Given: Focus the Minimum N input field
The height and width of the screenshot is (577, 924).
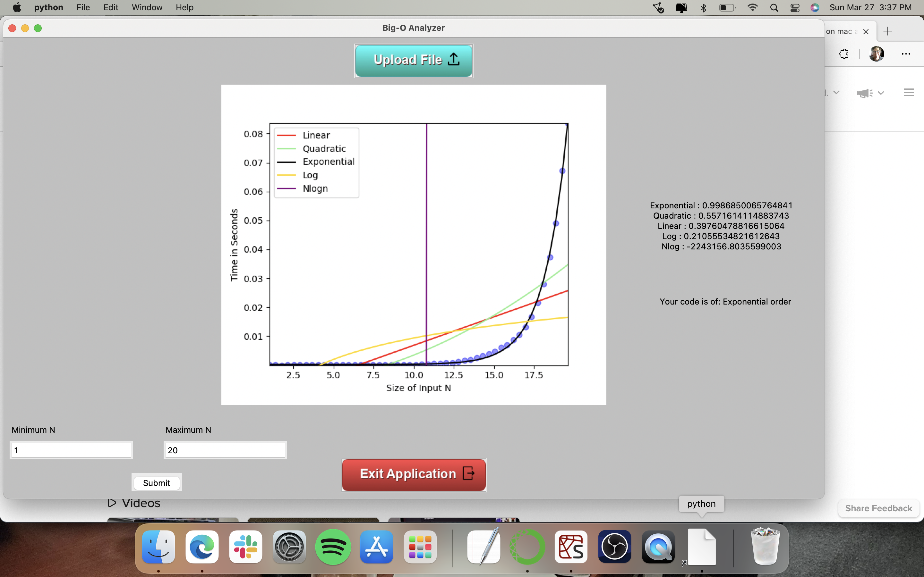Looking at the screenshot, I should (71, 450).
